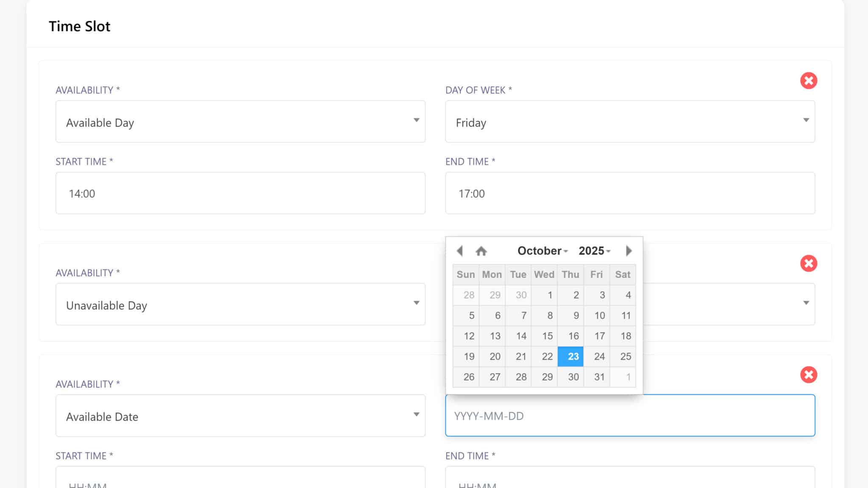The height and width of the screenshot is (488, 868).
Task: Open the October month dropdown
Action: point(542,251)
